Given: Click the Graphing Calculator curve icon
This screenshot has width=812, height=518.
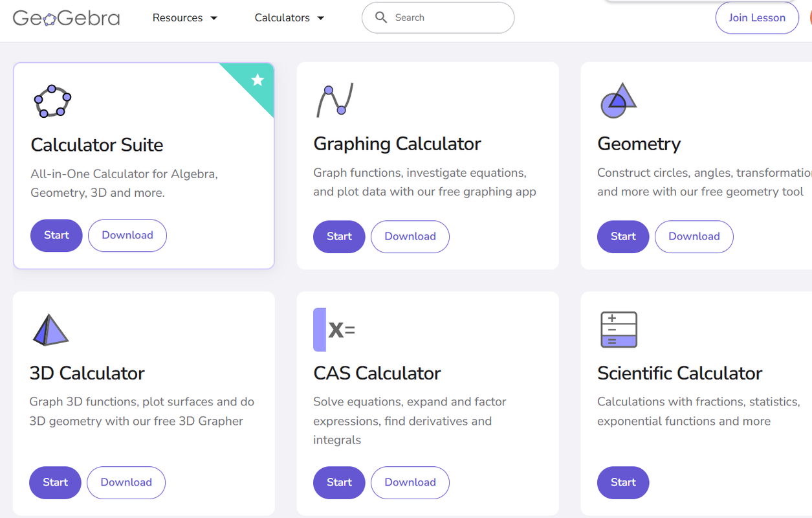Looking at the screenshot, I should pos(335,100).
